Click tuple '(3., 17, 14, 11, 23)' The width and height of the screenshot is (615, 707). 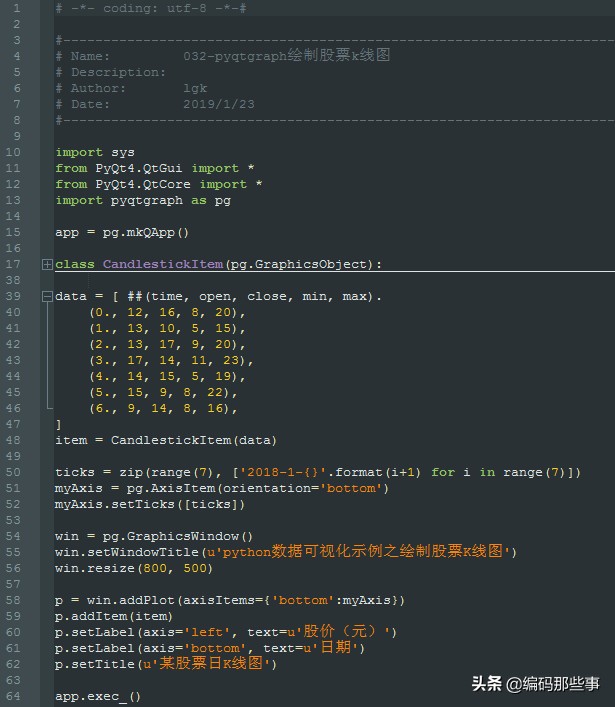(171, 360)
